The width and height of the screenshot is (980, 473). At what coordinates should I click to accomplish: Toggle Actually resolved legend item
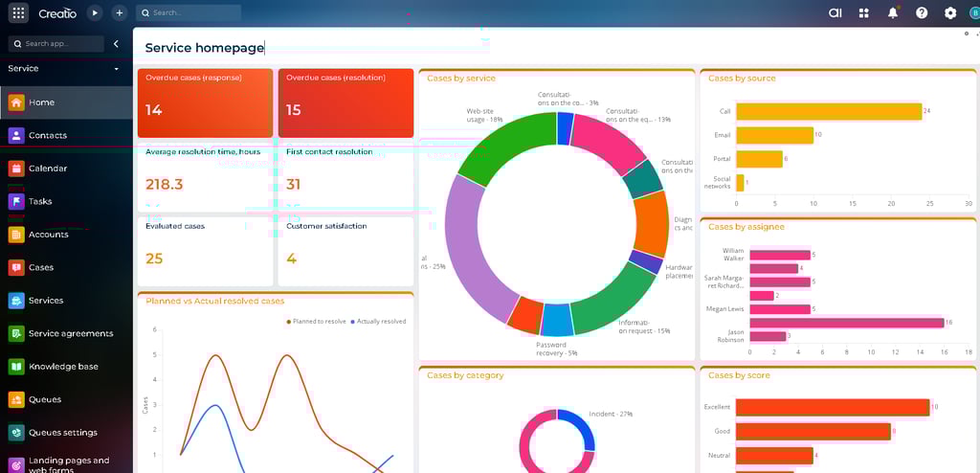(x=378, y=322)
